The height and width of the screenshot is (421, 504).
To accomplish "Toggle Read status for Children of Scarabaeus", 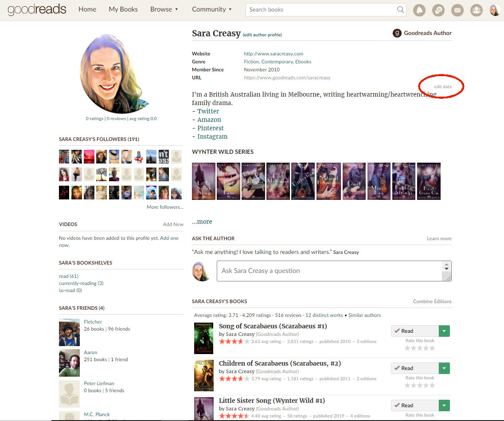I will pyautogui.click(x=414, y=368).
